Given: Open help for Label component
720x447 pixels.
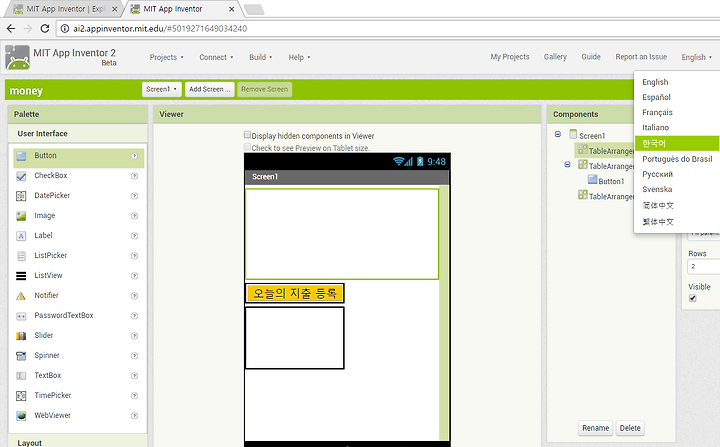Looking at the screenshot, I should 135,236.
